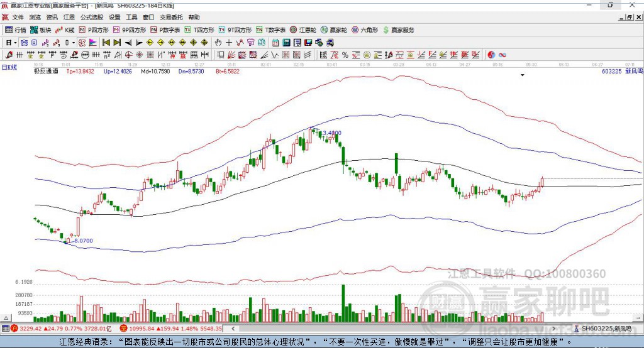Select the circular target drawing tool

(128, 55)
